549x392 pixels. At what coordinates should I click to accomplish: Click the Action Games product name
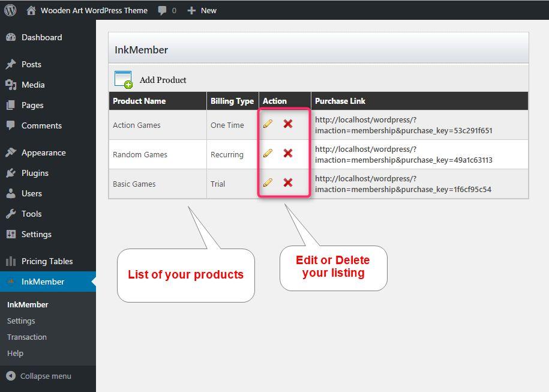[137, 125]
